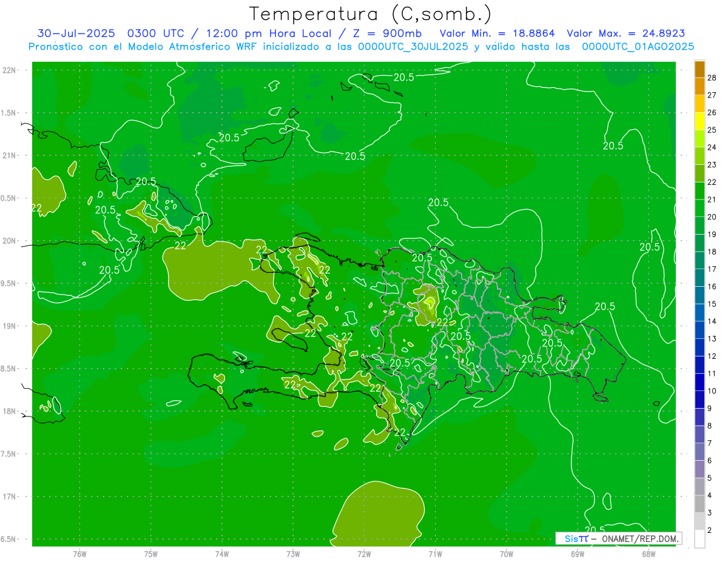The height and width of the screenshot is (562, 728).
Task: Select the 'Z = 900mb' pressure level text
Action: coord(388,33)
